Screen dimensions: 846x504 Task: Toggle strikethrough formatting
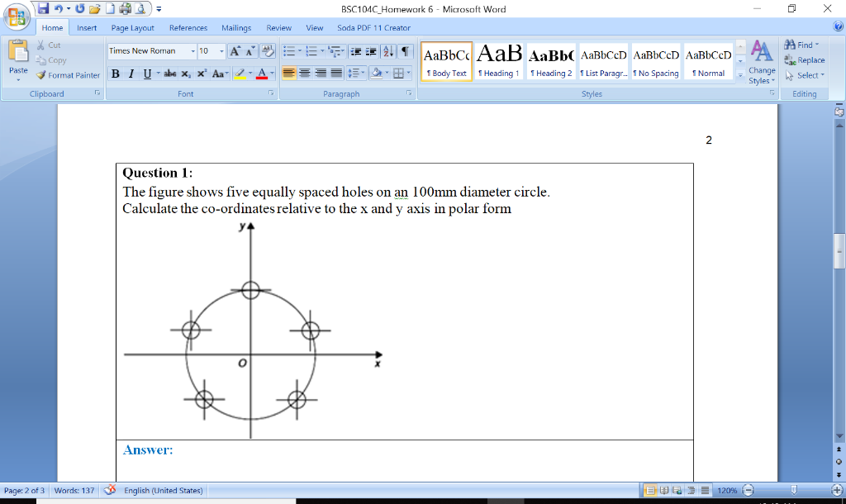tap(170, 74)
